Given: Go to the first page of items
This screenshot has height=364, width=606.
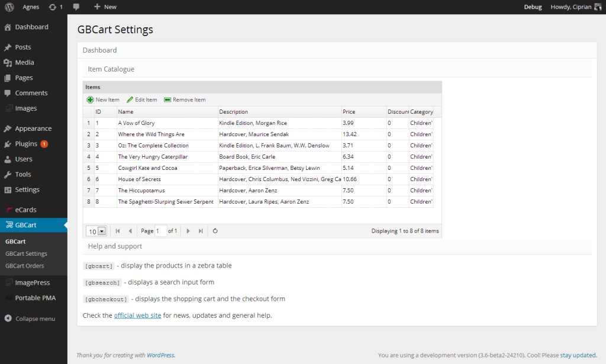Looking at the screenshot, I should [x=118, y=231].
